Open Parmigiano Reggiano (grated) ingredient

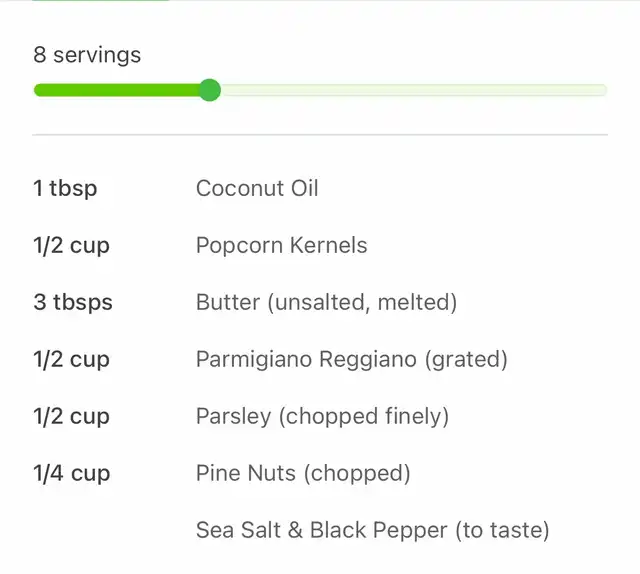click(351, 360)
